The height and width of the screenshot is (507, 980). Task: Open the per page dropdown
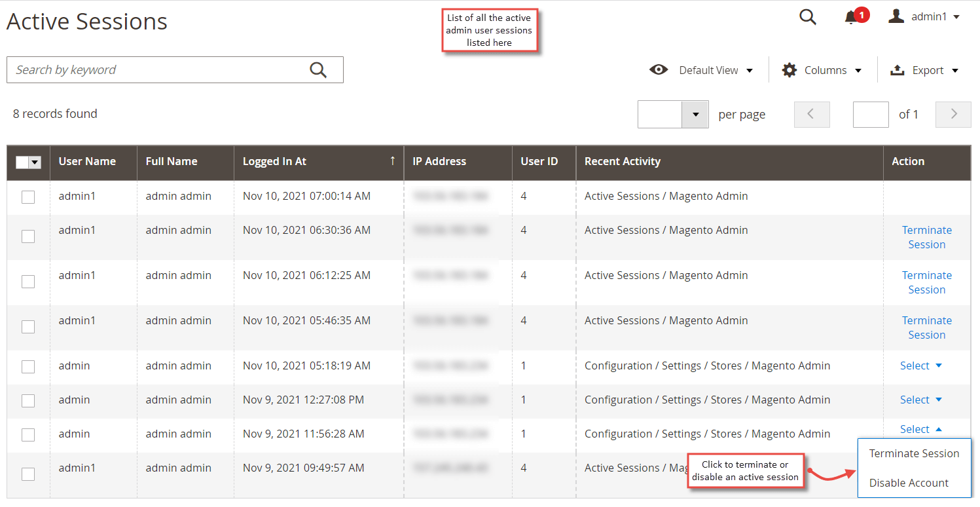coord(695,114)
